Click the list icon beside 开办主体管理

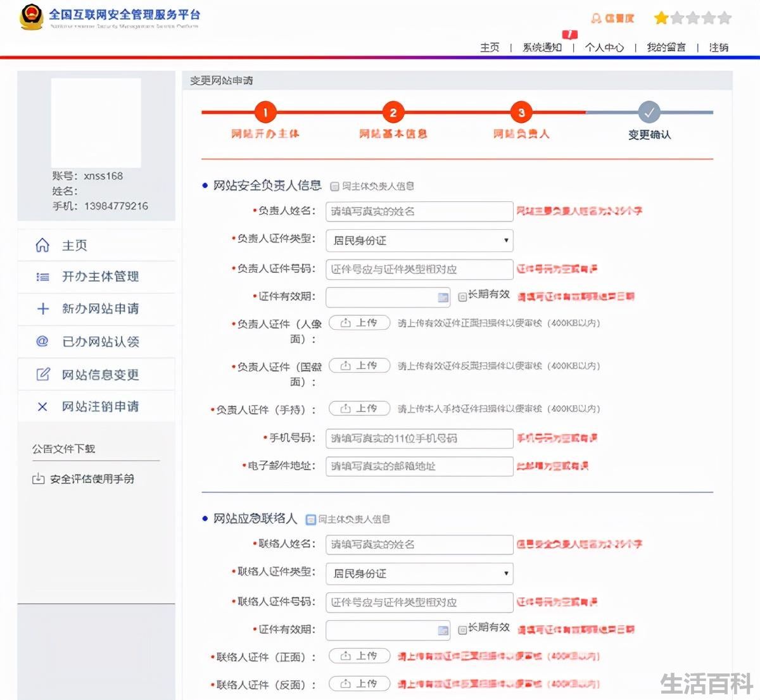pos(42,277)
